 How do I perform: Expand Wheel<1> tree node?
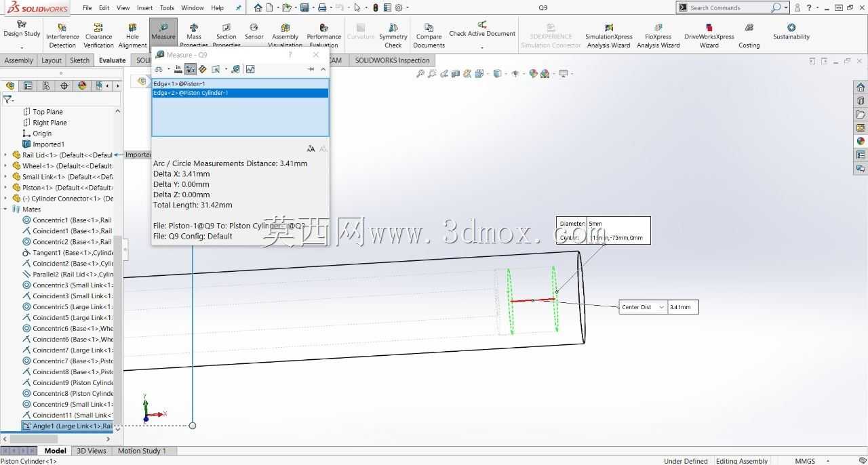tap(5, 166)
